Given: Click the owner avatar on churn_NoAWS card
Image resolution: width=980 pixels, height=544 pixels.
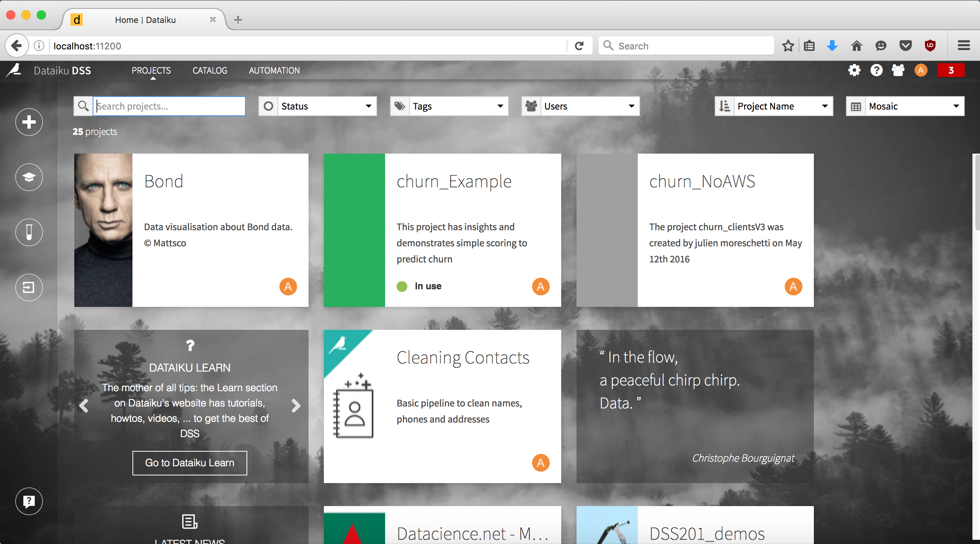Looking at the screenshot, I should tap(794, 287).
